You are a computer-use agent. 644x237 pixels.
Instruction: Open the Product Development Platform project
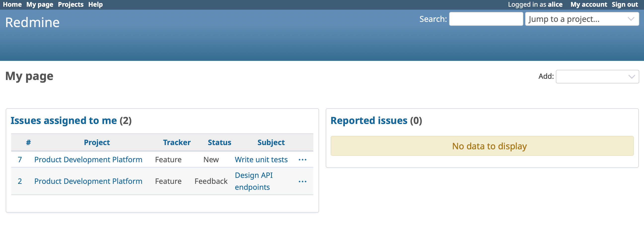pyautogui.click(x=88, y=159)
